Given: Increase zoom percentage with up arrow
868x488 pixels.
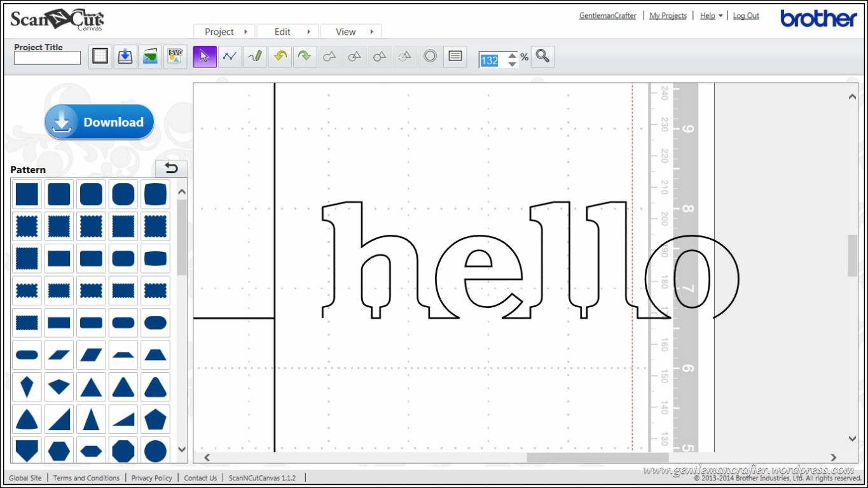Looking at the screenshot, I should coord(512,56).
